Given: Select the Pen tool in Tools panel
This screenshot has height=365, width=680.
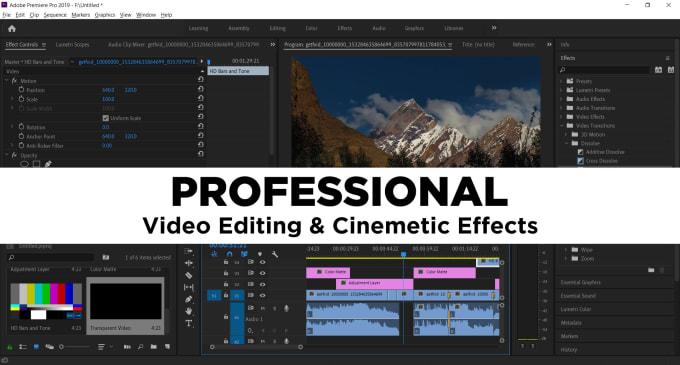Looking at the screenshot, I should 189,299.
